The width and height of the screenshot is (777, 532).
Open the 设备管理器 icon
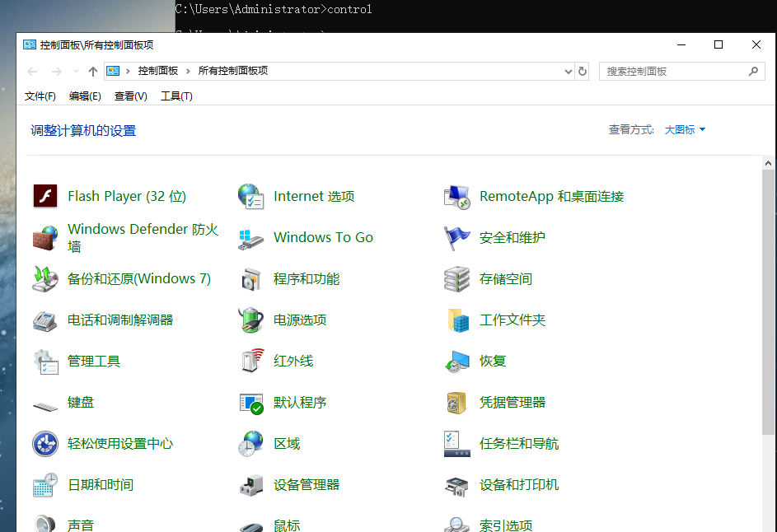click(x=252, y=485)
